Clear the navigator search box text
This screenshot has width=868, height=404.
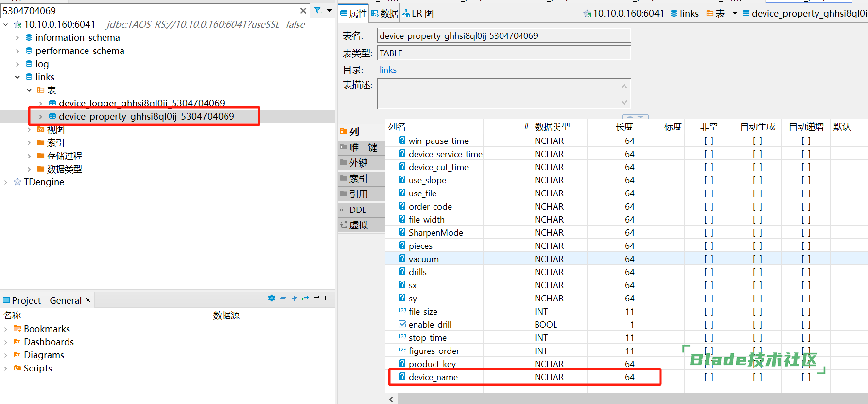tap(303, 11)
